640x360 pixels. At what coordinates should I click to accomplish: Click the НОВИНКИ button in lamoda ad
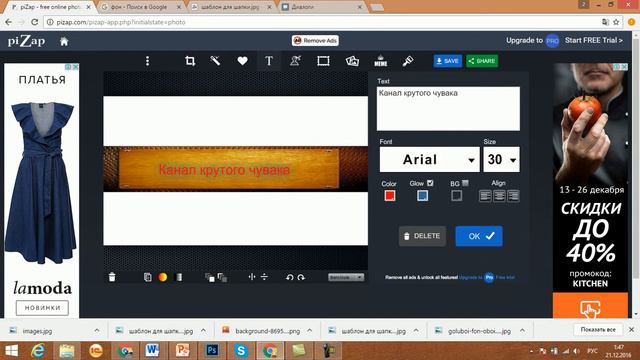tap(42, 308)
